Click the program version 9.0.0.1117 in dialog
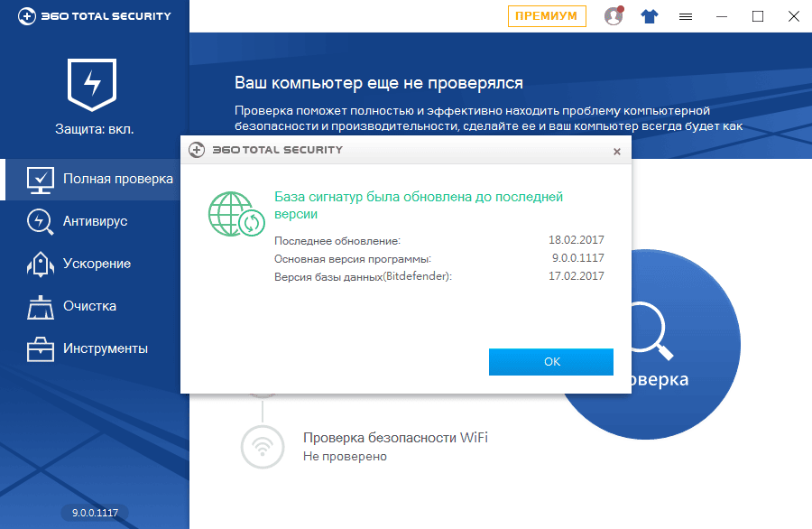This screenshot has width=812, height=529. 578,258
